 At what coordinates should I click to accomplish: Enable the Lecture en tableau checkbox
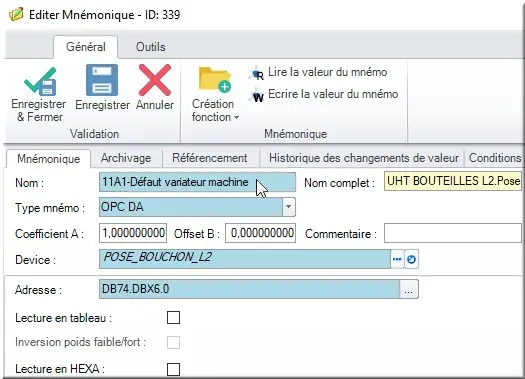pos(173,317)
